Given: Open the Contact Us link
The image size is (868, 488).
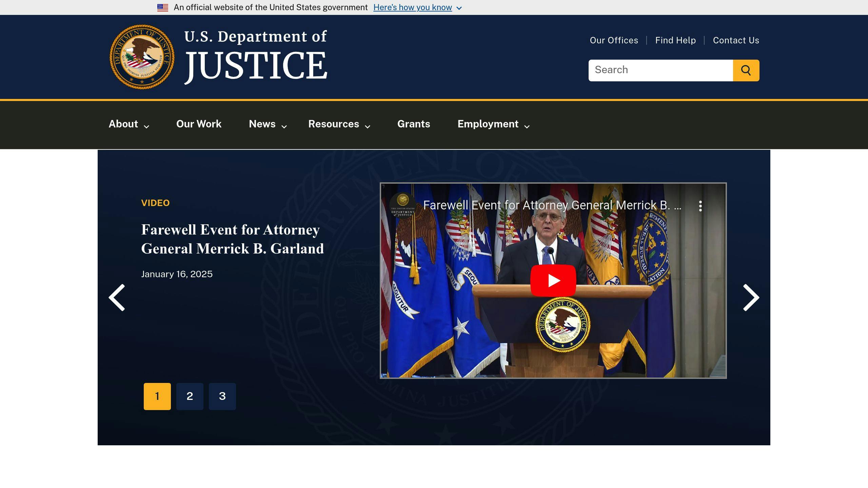Looking at the screenshot, I should 736,40.
